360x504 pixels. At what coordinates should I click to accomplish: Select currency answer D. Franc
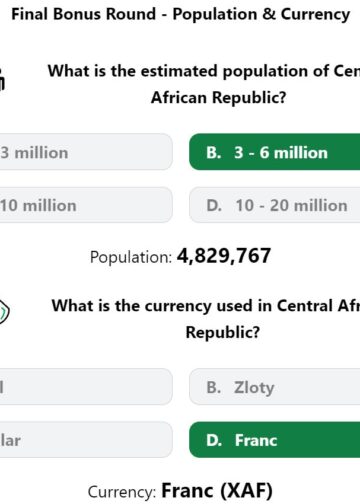(x=275, y=440)
